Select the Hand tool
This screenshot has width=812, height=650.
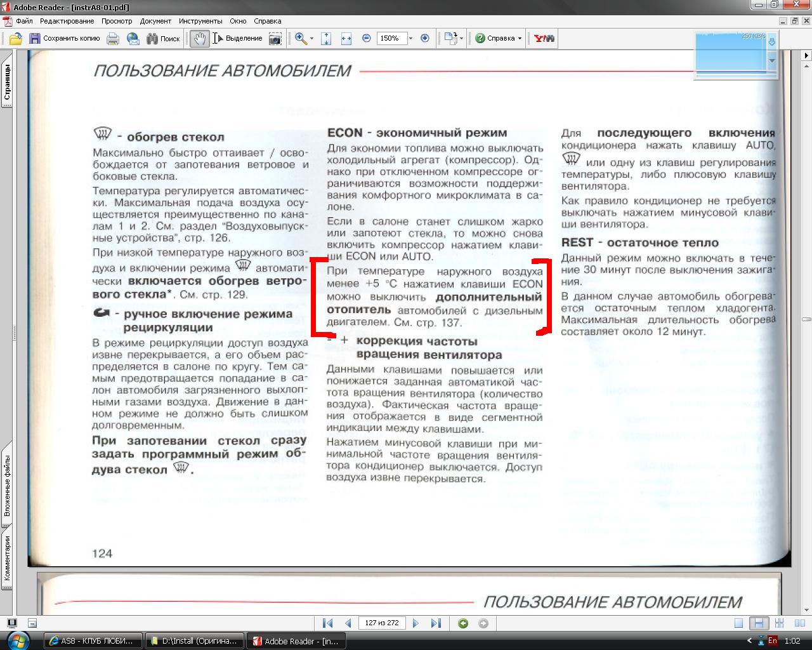(x=199, y=39)
